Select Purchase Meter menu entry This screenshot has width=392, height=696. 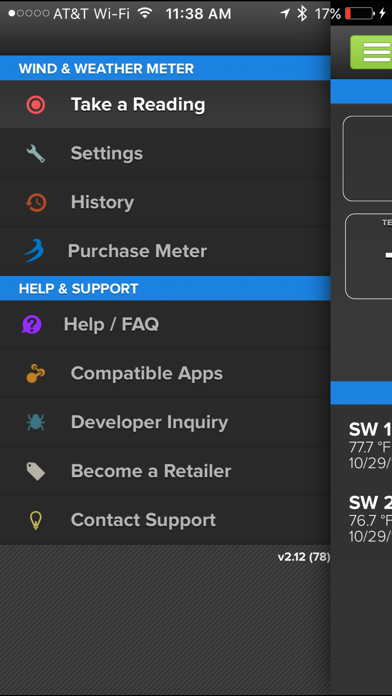click(165, 251)
